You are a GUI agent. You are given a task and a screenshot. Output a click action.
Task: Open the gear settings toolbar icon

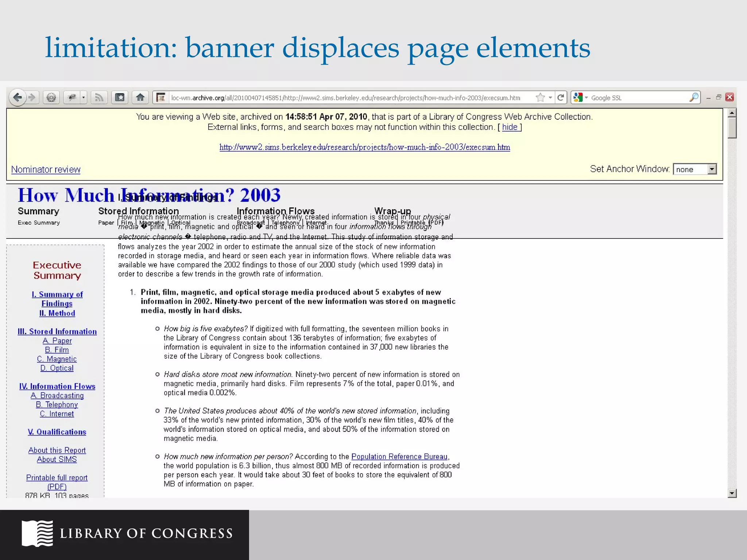click(x=51, y=97)
